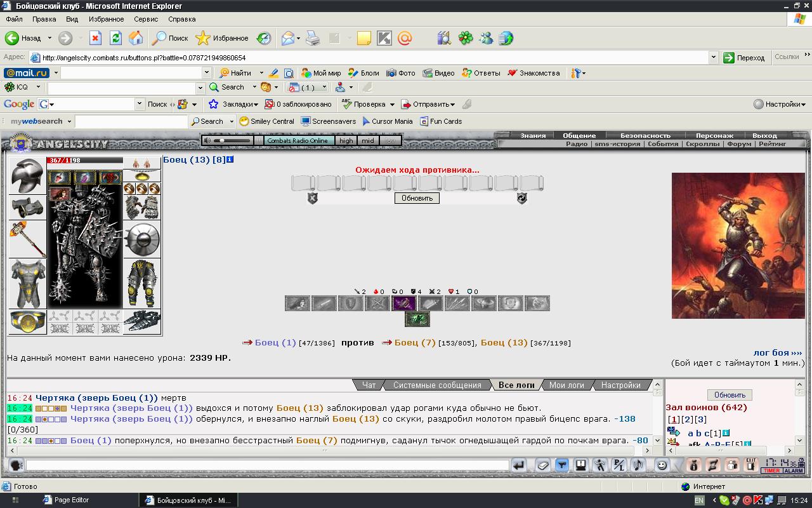The image size is (812, 508).
Task: Open the Google search box dropdown
Action: [x=140, y=104]
